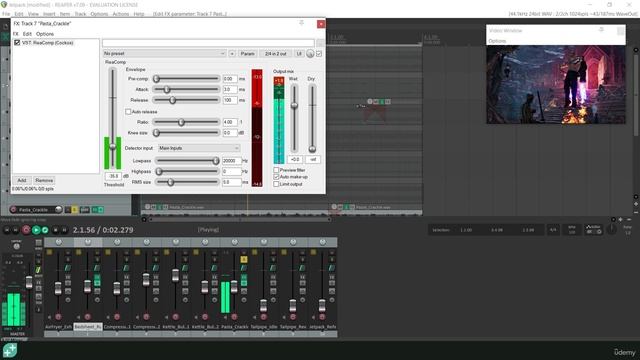The height and width of the screenshot is (360, 640).
Task: Open the Edit menu in FX window
Action: pyautogui.click(x=27, y=34)
